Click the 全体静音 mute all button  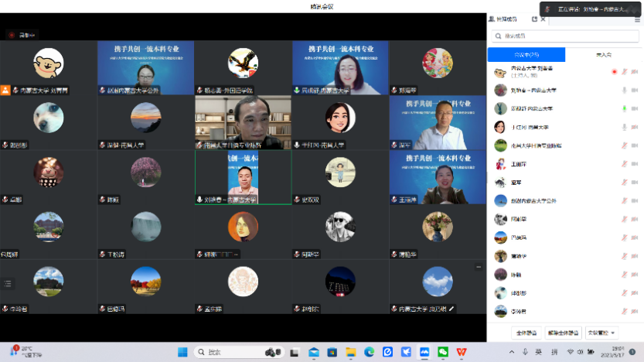pyautogui.click(x=526, y=333)
